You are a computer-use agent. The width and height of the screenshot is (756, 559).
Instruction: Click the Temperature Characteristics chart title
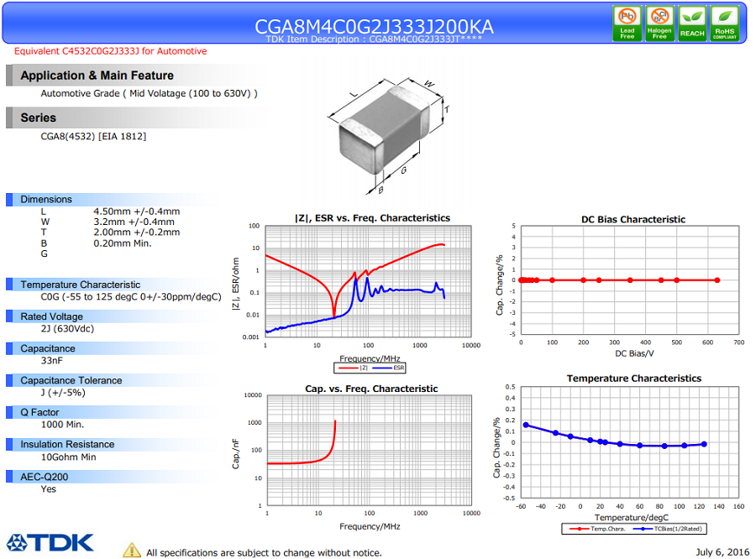(x=634, y=379)
